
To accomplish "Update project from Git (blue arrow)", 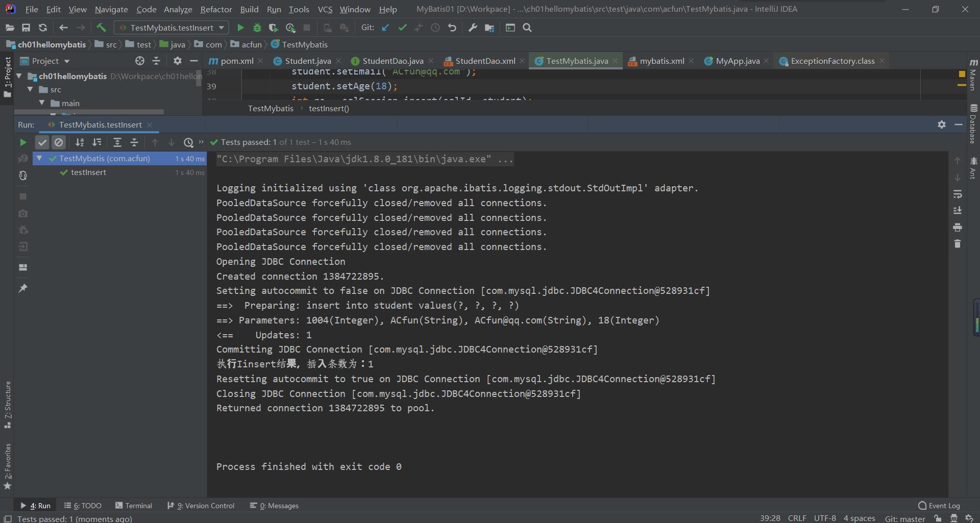I will [x=385, y=28].
